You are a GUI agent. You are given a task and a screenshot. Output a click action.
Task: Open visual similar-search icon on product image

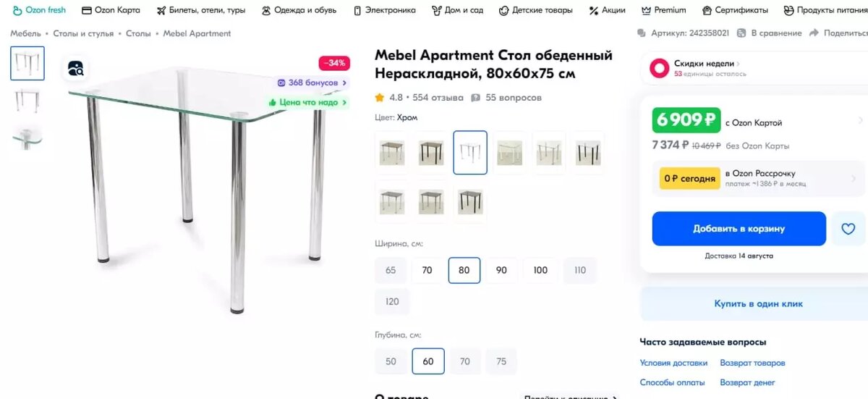[x=76, y=69]
